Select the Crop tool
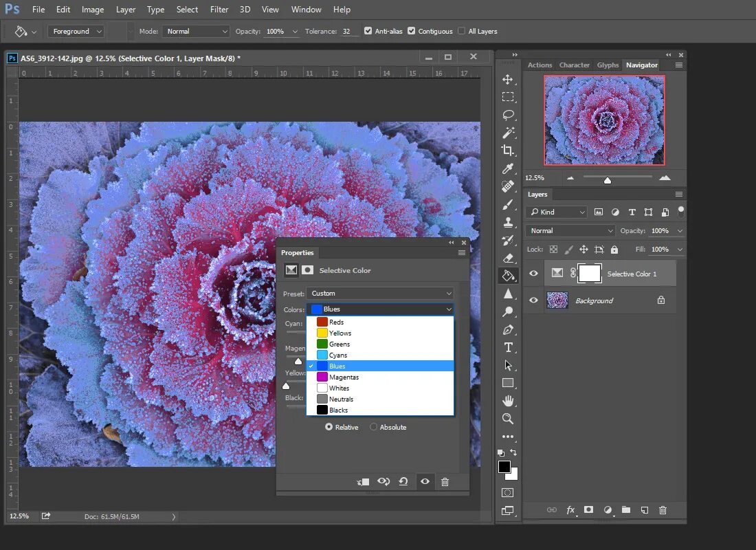The image size is (756, 550). pos(508,151)
